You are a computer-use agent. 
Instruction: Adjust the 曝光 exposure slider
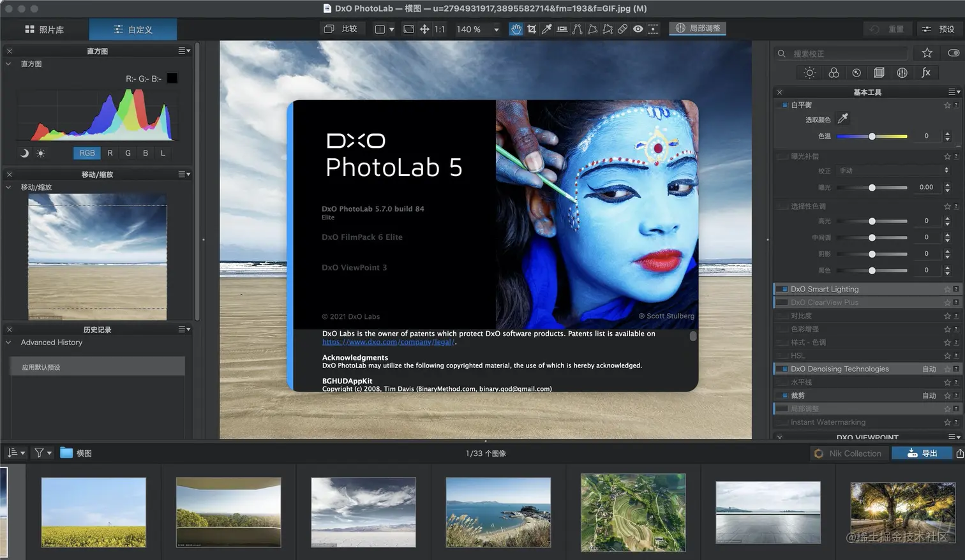[x=872, y=188]
